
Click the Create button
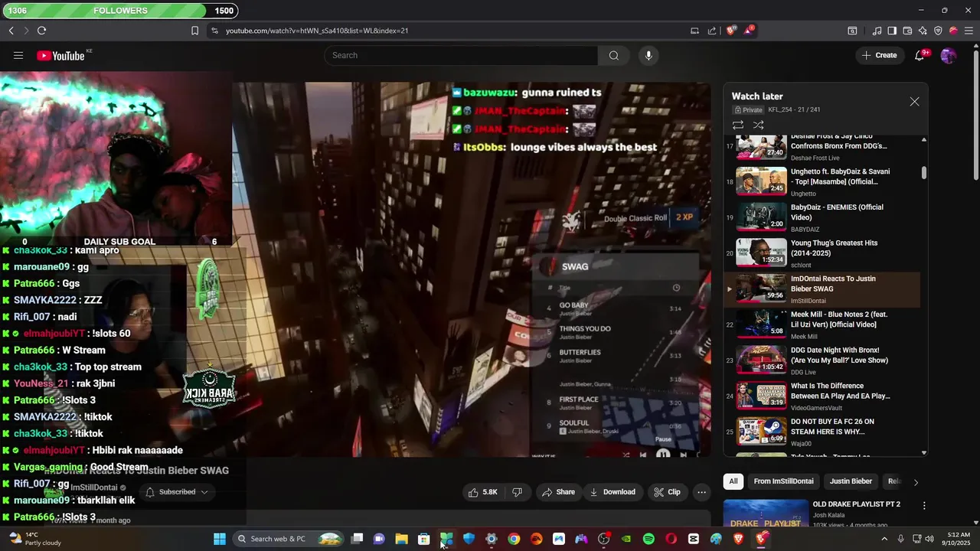click(x=879, y=55)
